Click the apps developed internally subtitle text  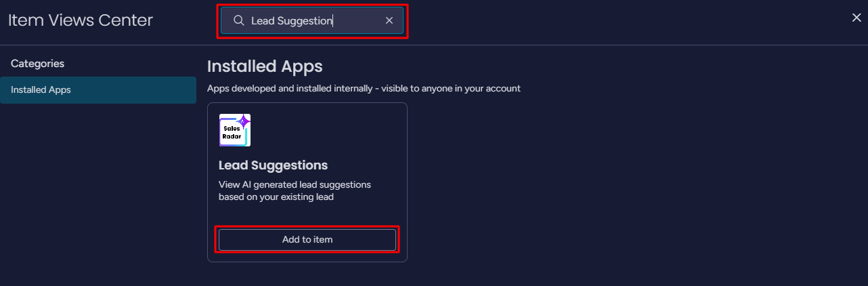click(364, 89)
